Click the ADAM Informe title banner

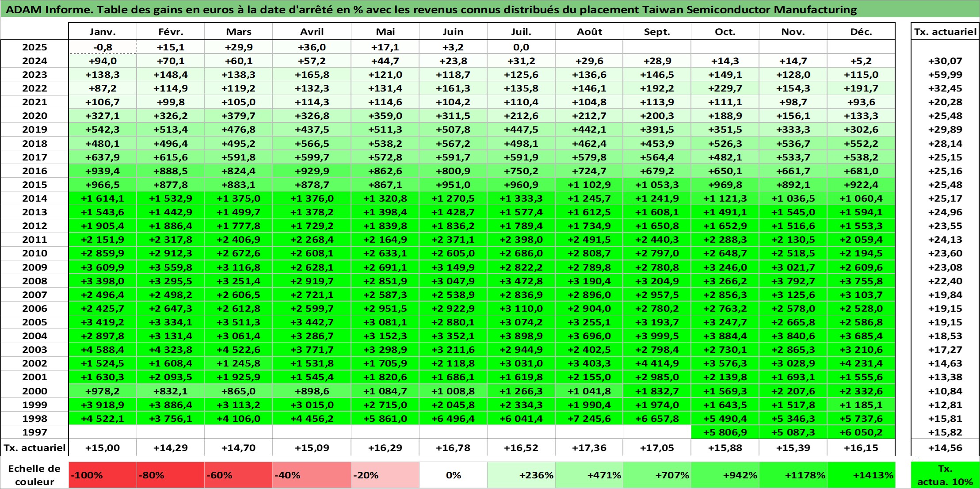tap(490, 9)
